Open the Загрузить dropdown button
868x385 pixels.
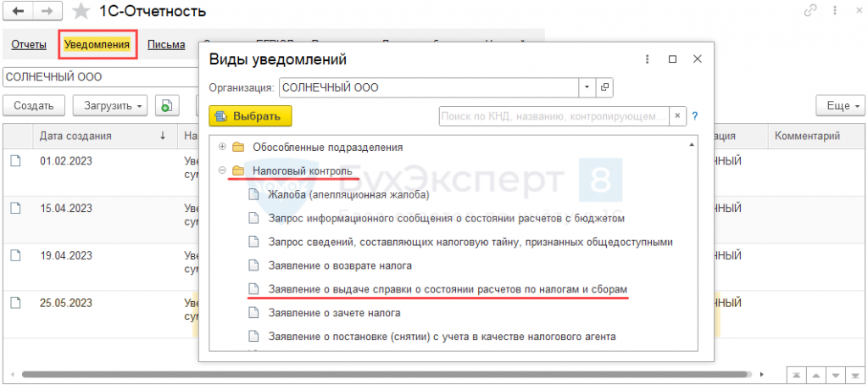pos(110,106)
